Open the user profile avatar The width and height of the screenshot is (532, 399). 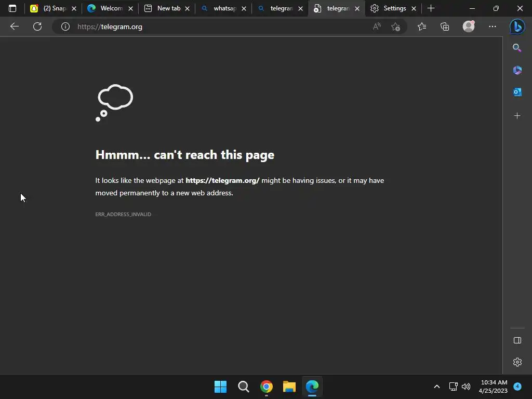469,26
